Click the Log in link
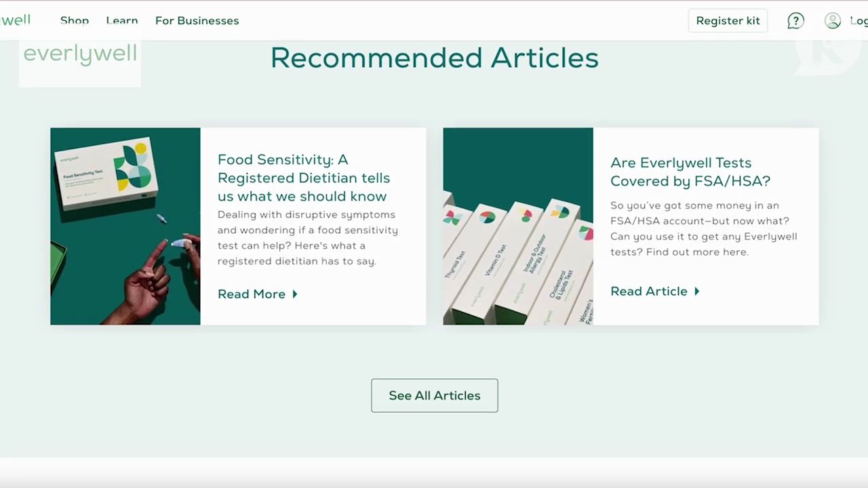Image resolution: width=868 pixels, height=488 pixels. pos(859,21)
